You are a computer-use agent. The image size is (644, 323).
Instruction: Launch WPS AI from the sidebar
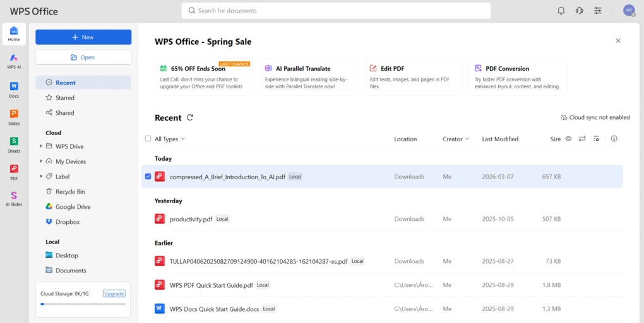click(x=14, y=61)
